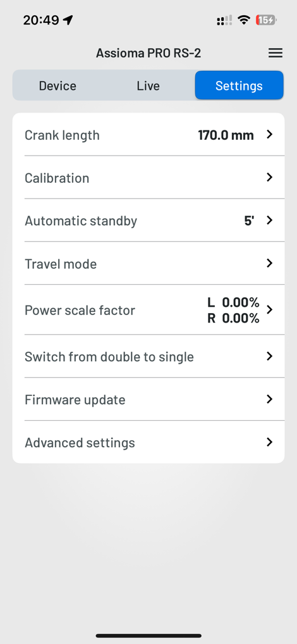Tap the Wi-Fi status icon
The image size is (297, 644).
point(245,20)
